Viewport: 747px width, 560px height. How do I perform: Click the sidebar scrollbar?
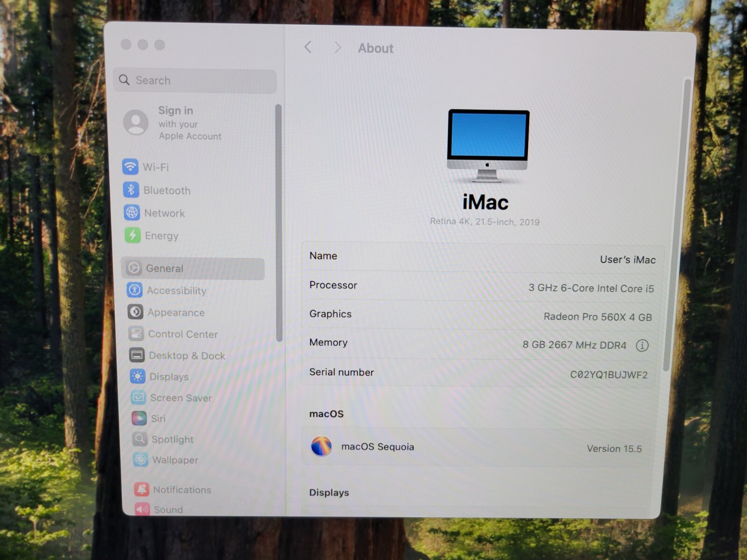(x=279, y=223)
